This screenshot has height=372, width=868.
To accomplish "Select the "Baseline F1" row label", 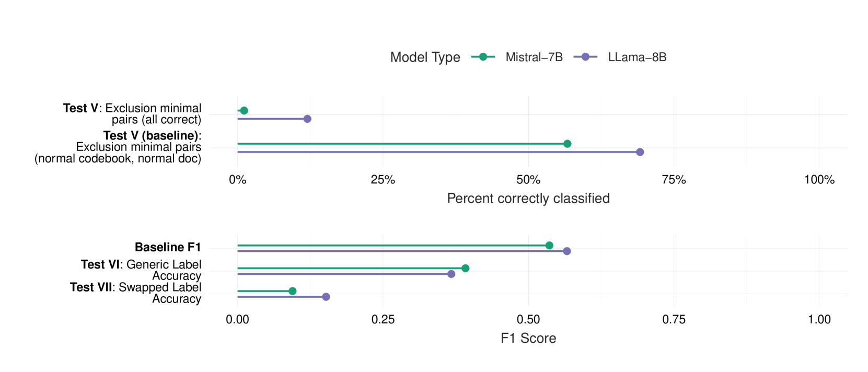I will point(168,247).
